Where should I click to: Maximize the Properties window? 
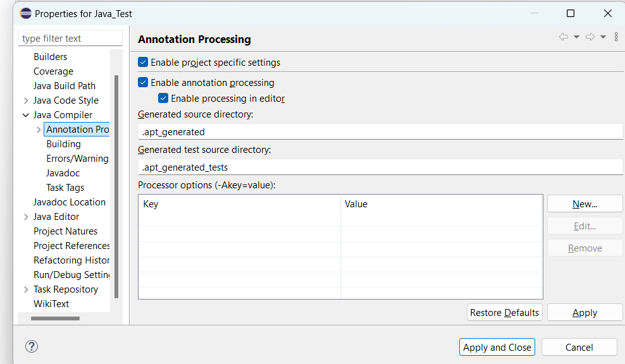(571, 13)
